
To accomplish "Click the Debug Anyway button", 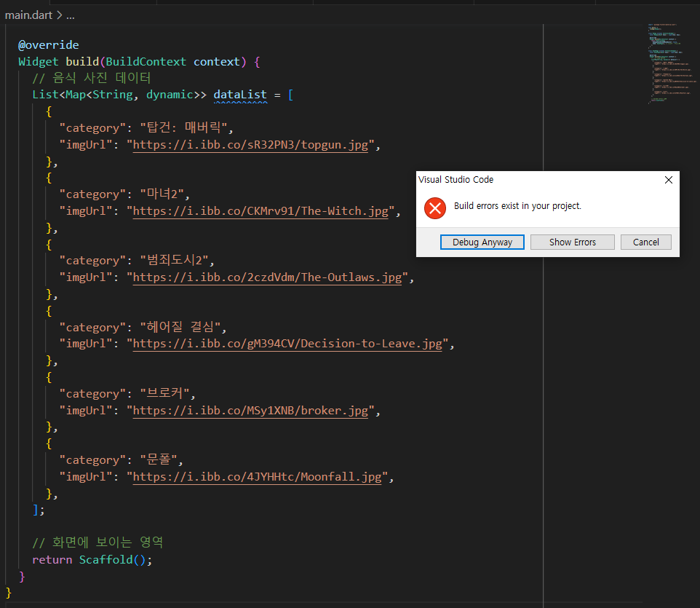I will click(482, 242).
